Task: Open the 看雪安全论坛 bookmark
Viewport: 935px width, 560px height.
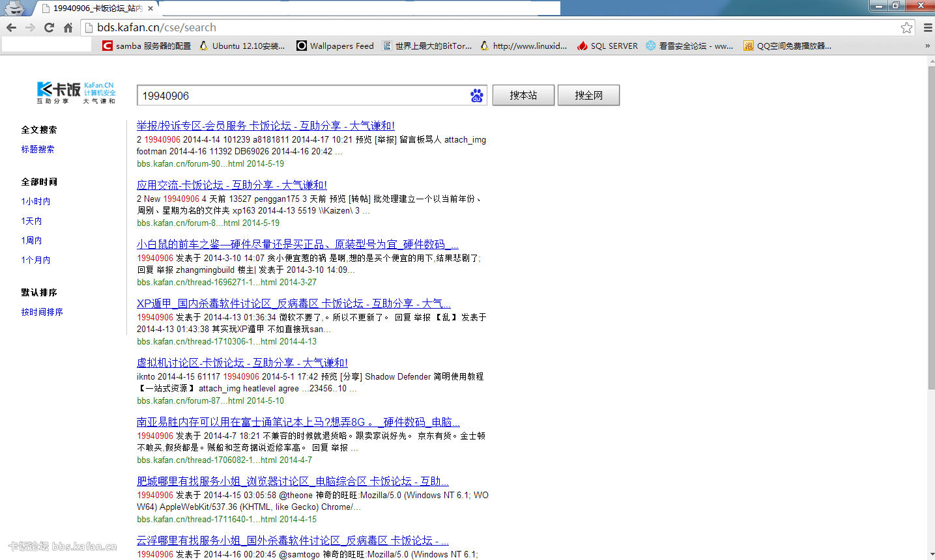Action: coord(689,46)
